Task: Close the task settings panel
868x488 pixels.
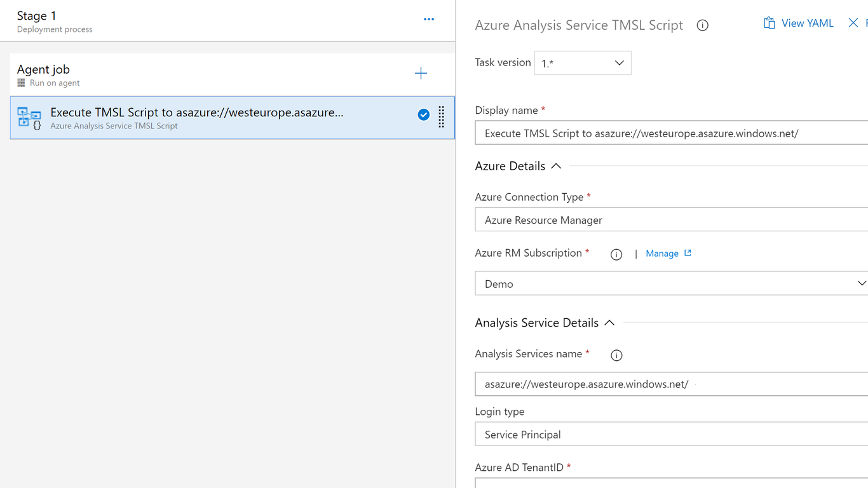Action: [x=853, y=24]
